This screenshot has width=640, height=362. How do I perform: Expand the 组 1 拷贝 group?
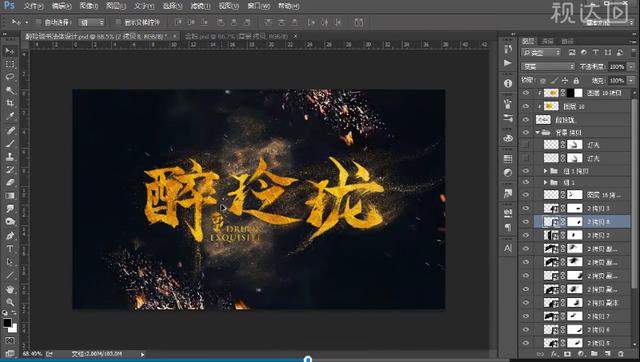(x=545, y=171)
